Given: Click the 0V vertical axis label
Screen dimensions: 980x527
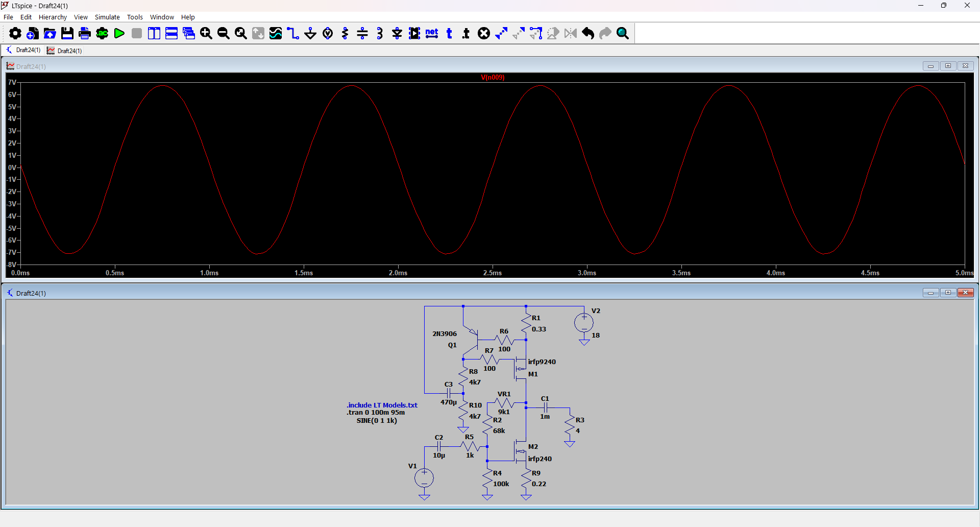Looking at the screenshot, I should tap(12, 167).
